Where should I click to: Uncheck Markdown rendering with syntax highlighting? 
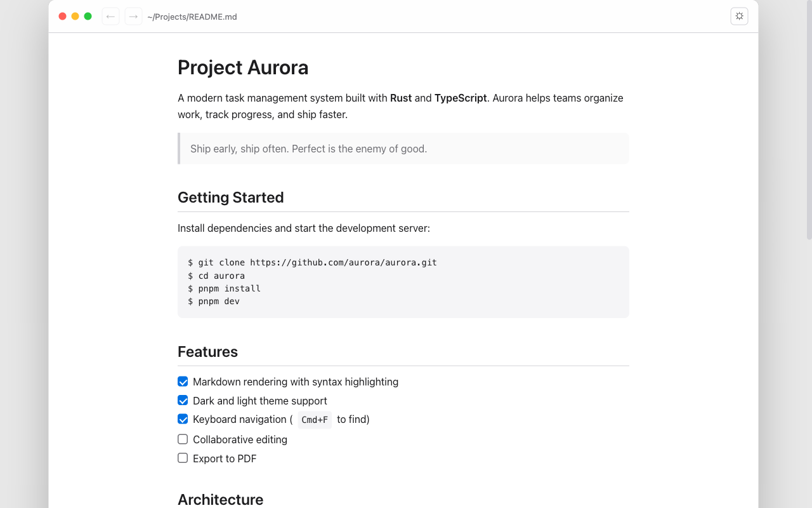point(183,381)
